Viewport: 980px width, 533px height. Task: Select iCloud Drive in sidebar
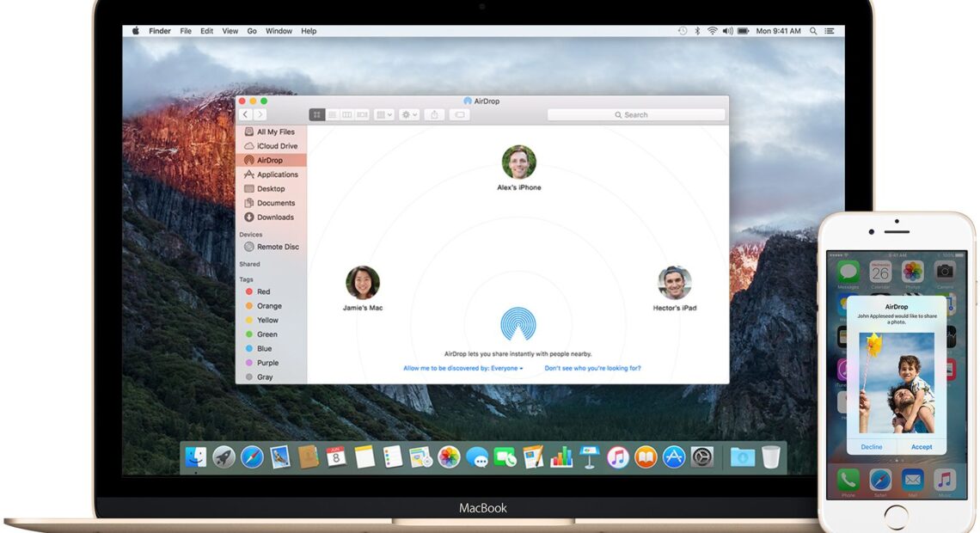(272, 146)
